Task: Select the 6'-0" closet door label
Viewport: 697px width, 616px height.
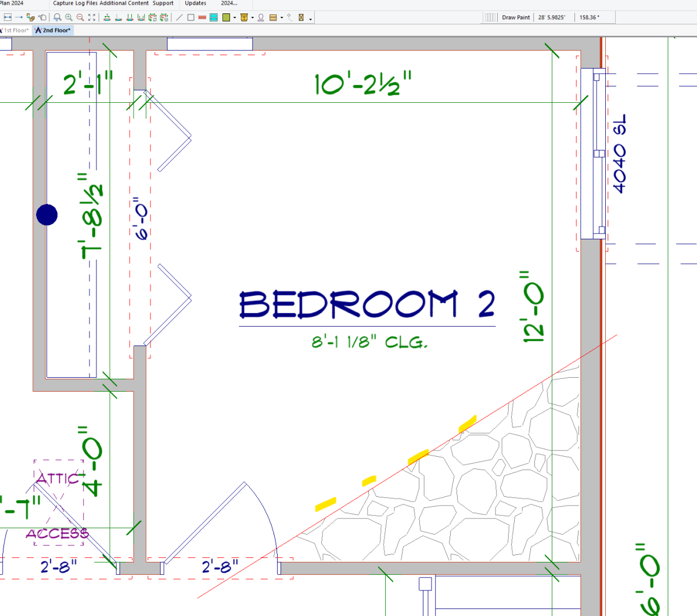Action: tap(141, 219)
